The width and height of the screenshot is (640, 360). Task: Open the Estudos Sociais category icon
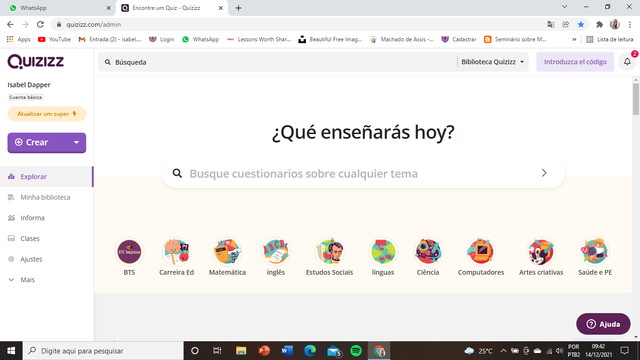click(329, 251)
